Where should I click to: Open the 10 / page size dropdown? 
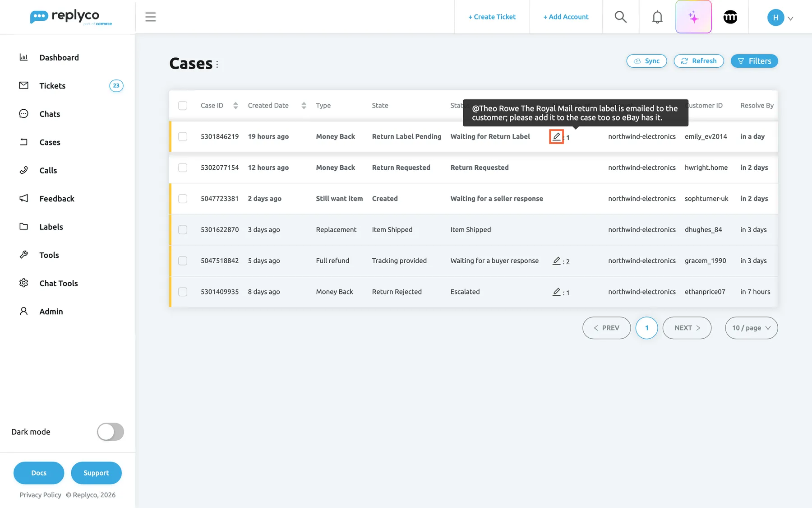tap(751, 328)
